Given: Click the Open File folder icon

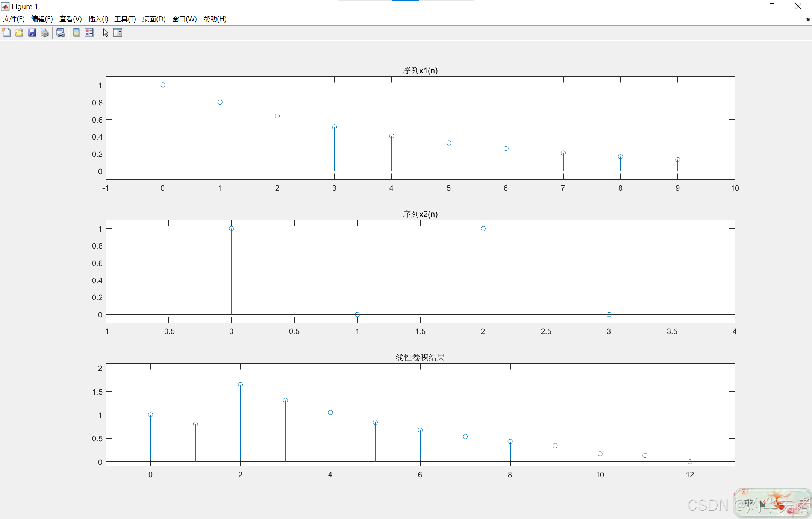Looking at the screenshot, I should (x=19, y=33).
